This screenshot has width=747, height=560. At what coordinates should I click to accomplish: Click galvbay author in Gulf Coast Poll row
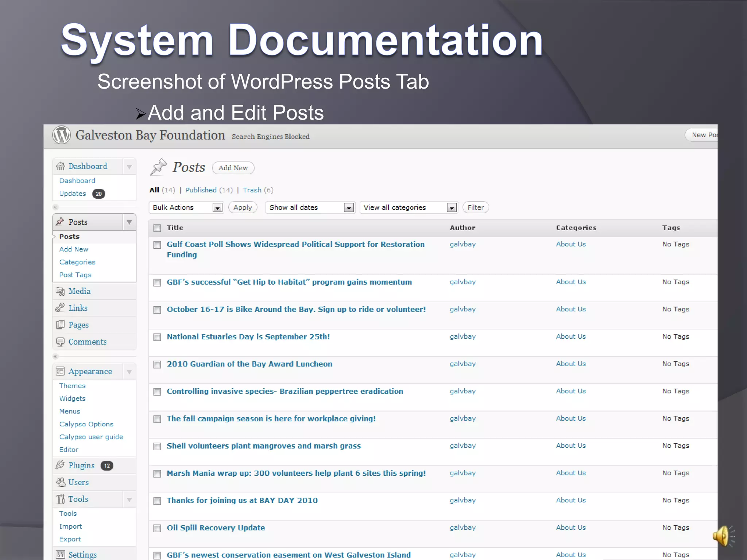(463, 244)
